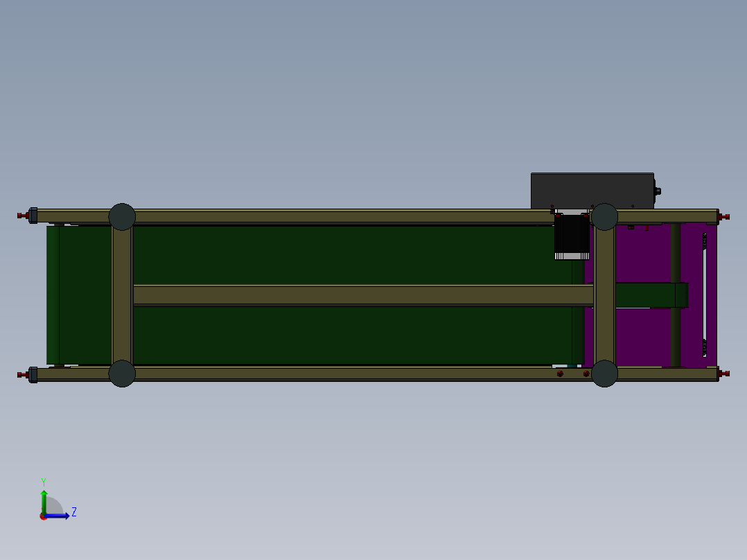Pick the red bolt at upper right rail end
This screenshot has height=560, width=747.
pos(725,217)
